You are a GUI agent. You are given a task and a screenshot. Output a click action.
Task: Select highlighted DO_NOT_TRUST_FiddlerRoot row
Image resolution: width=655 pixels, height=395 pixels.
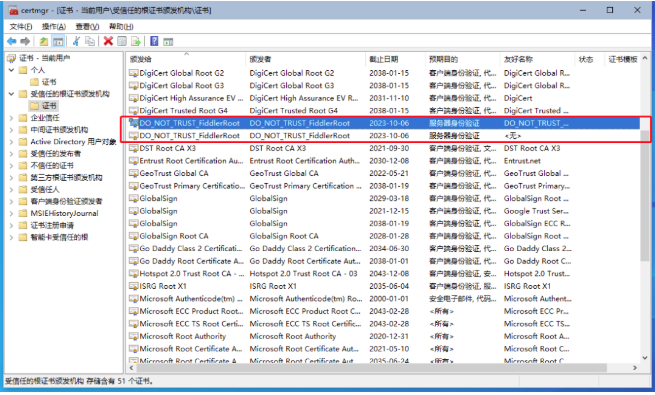click(x=383, y=123)
